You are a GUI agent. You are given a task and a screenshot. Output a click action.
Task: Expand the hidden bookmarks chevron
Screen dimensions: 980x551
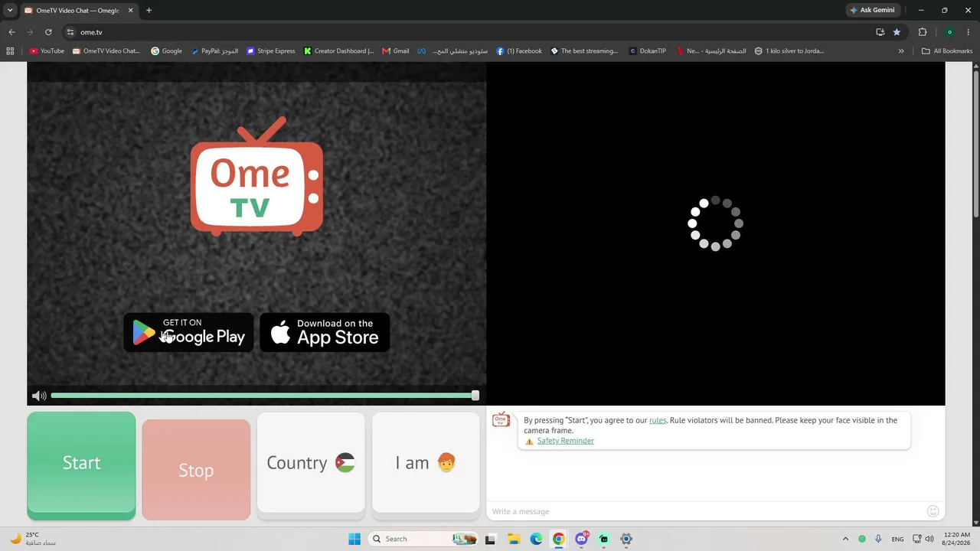click(x=901, y=51)
